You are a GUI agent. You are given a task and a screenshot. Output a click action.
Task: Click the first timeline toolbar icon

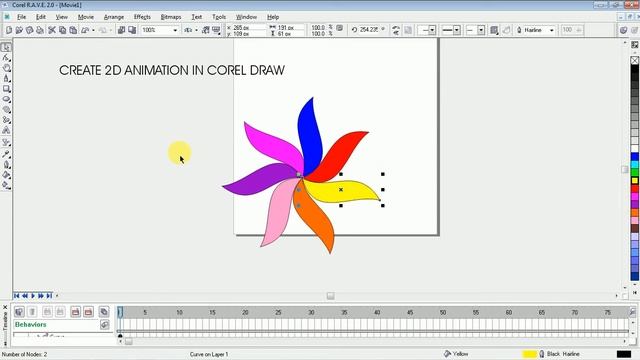(x=19, y=312)
